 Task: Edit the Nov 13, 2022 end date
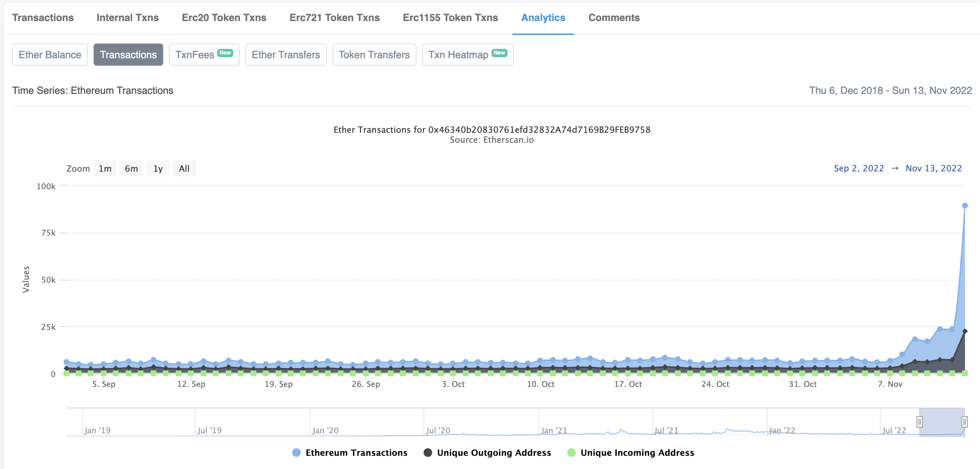tap(933, 168)
